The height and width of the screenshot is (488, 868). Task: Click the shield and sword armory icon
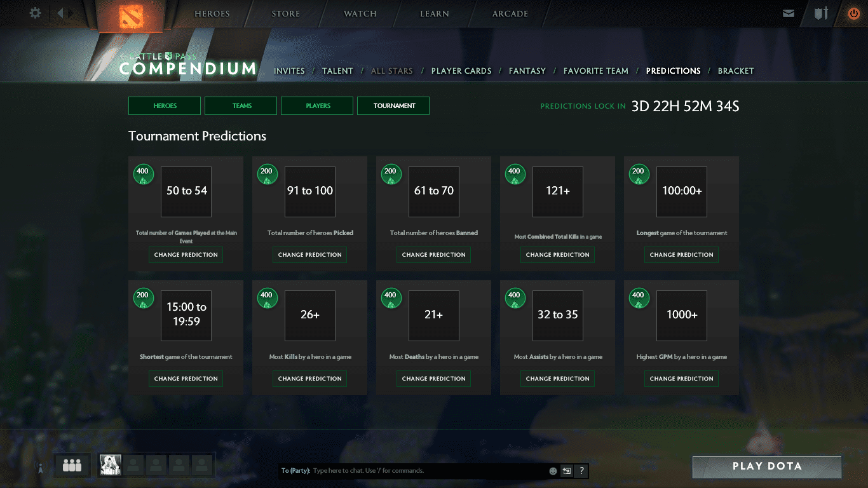tap(821, 13)
